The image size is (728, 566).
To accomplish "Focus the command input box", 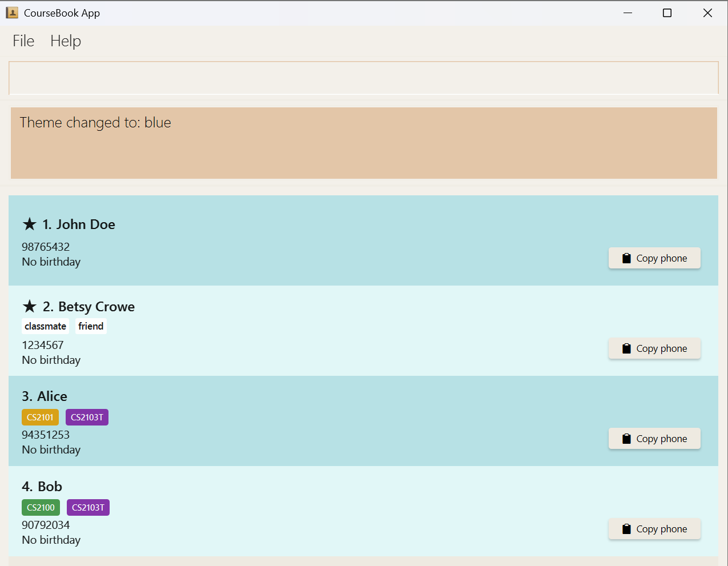I will click(x=363, y=78).
